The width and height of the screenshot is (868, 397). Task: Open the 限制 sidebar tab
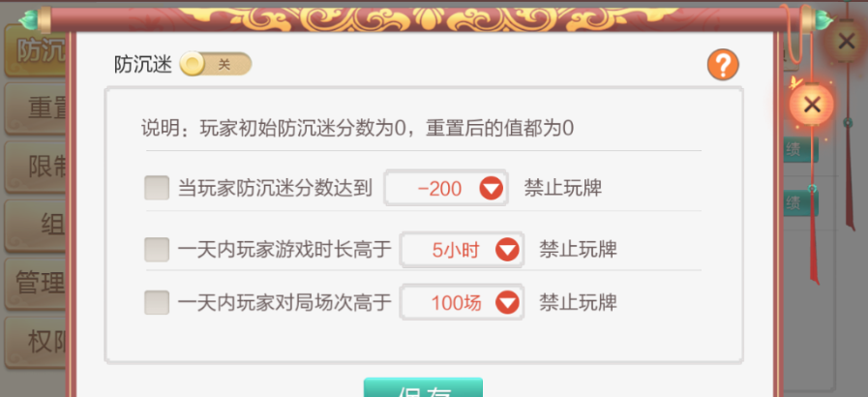pos(37,168)
